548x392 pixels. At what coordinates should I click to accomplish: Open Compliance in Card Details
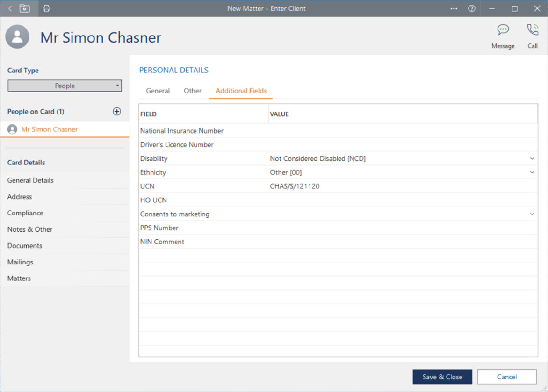[25, 213]
